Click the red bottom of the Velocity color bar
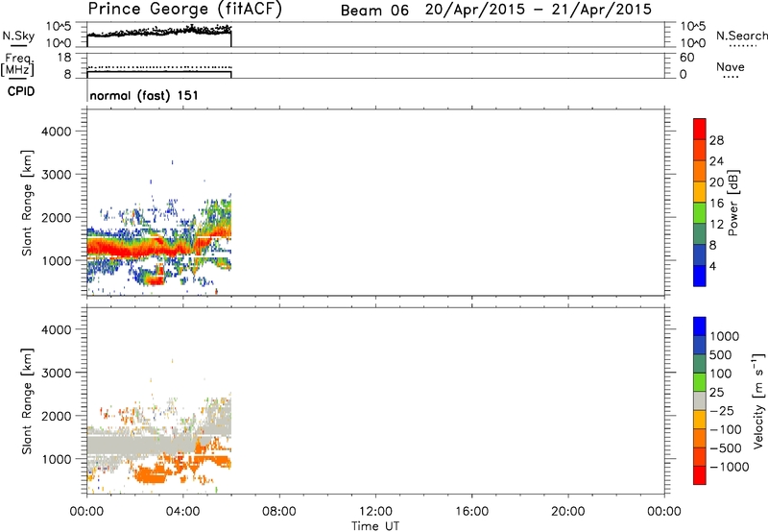 (x=700, y=475)
